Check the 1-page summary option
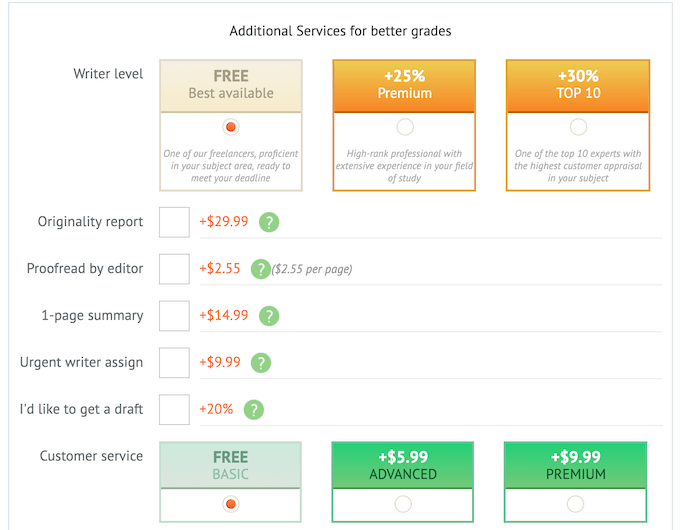 coord(174,316)
